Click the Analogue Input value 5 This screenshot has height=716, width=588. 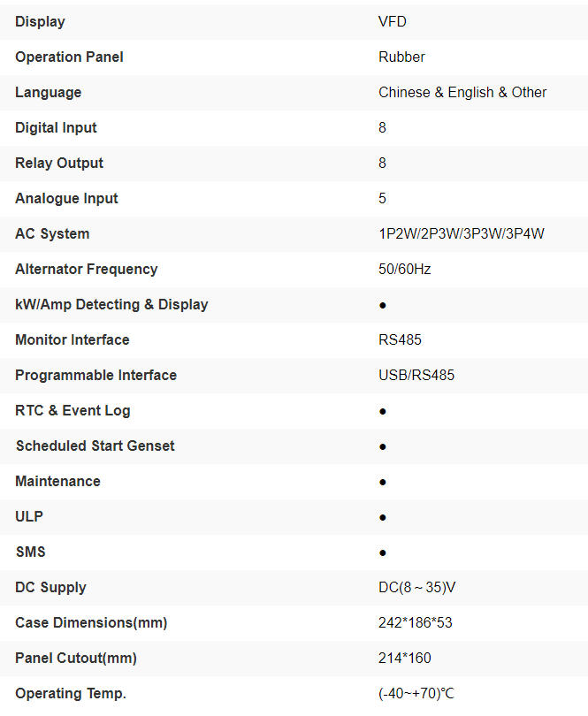coord(382,198)
